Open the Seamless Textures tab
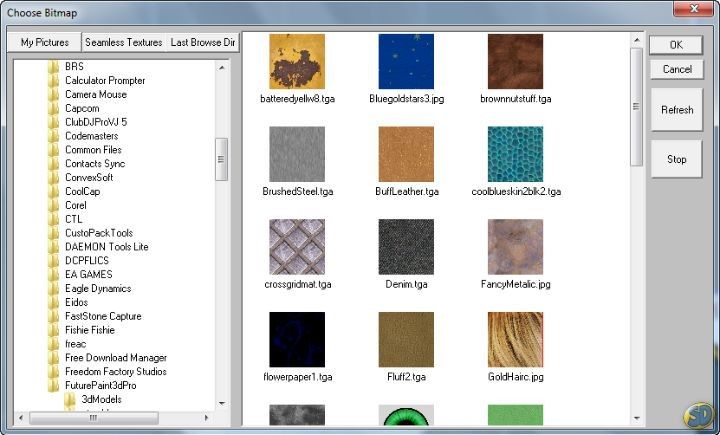 tap(124, 42)
